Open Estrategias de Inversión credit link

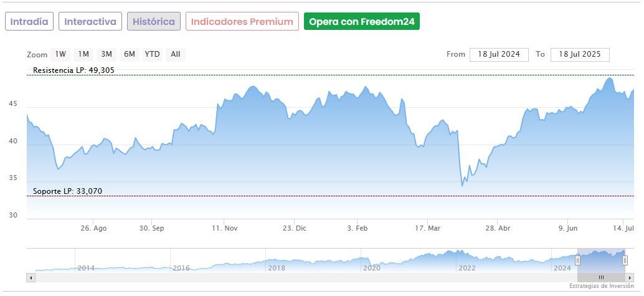tap(601, 286)
